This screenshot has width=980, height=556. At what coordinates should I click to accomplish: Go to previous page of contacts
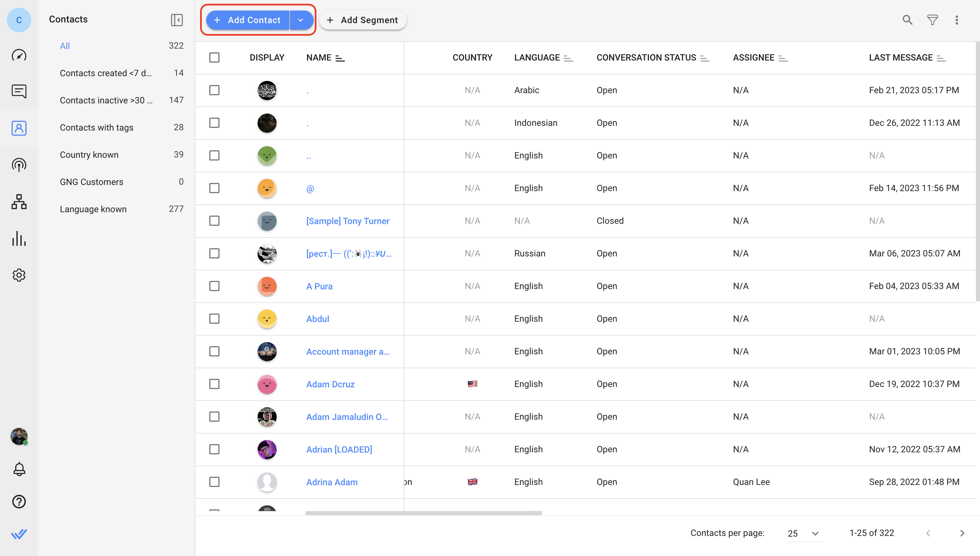(x=928, y=533)
